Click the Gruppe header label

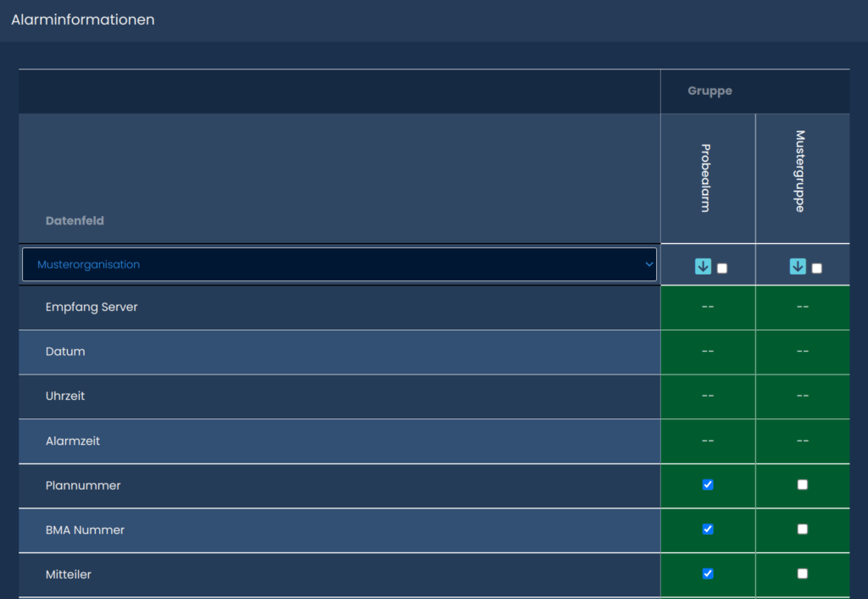pos(709,91)
